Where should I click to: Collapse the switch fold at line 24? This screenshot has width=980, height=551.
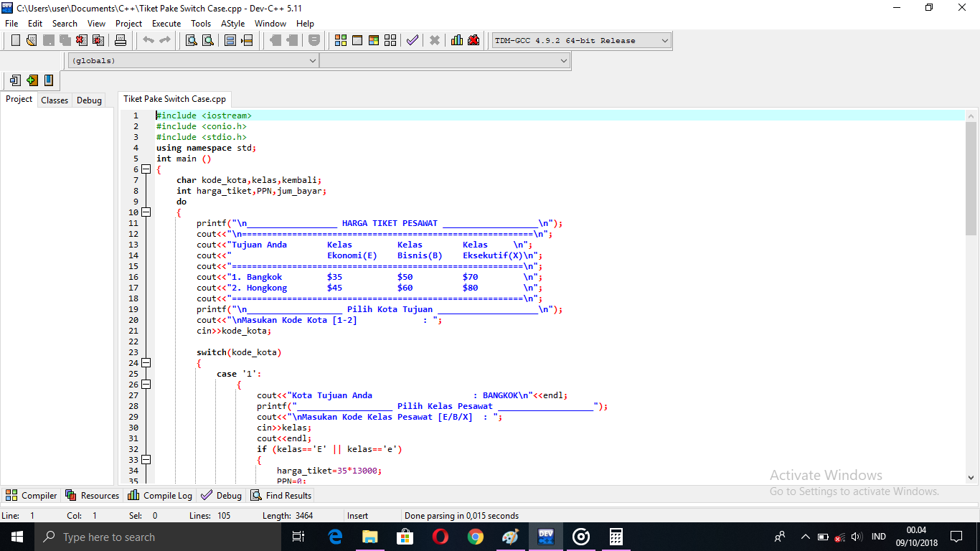click(x=146, y=363)
